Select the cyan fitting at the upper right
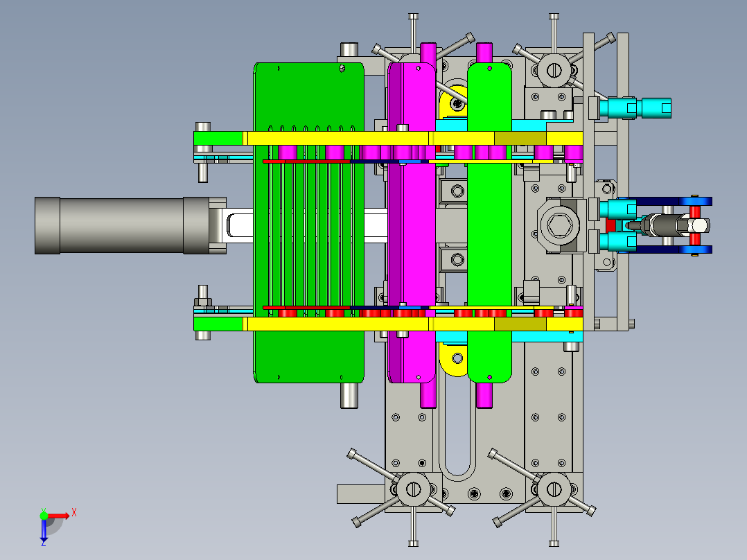747x560 pixels. click(x=635, y=108)
